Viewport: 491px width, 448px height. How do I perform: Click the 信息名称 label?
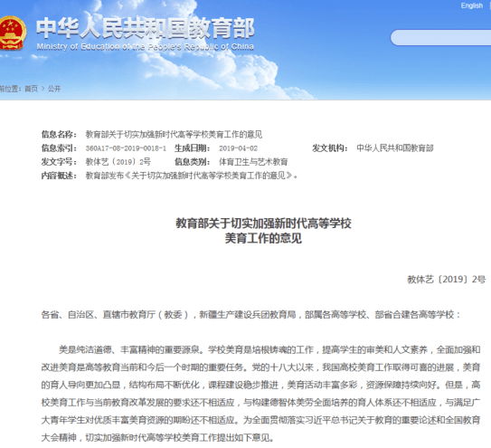pyautogui.click(x=59, y=135)
